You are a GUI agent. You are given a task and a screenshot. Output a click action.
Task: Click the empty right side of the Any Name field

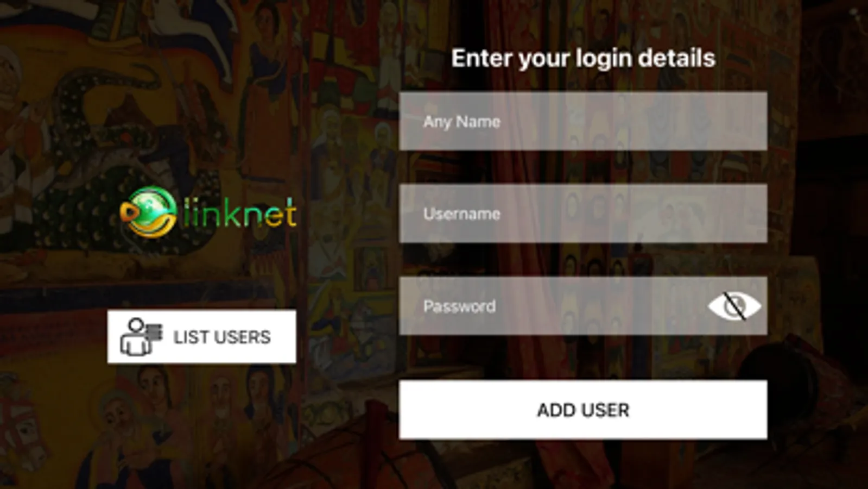click(651, 121)
